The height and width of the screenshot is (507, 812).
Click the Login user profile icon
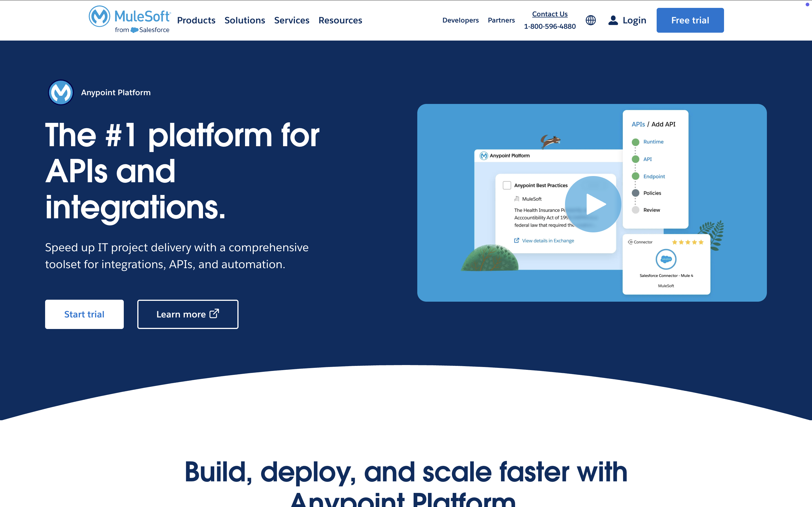click(x=613, y=20)
